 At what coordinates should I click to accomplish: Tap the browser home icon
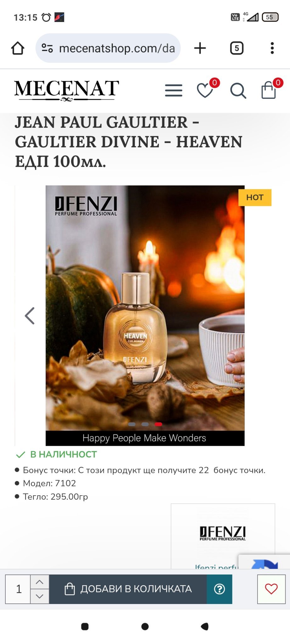(x=18, y=48)
